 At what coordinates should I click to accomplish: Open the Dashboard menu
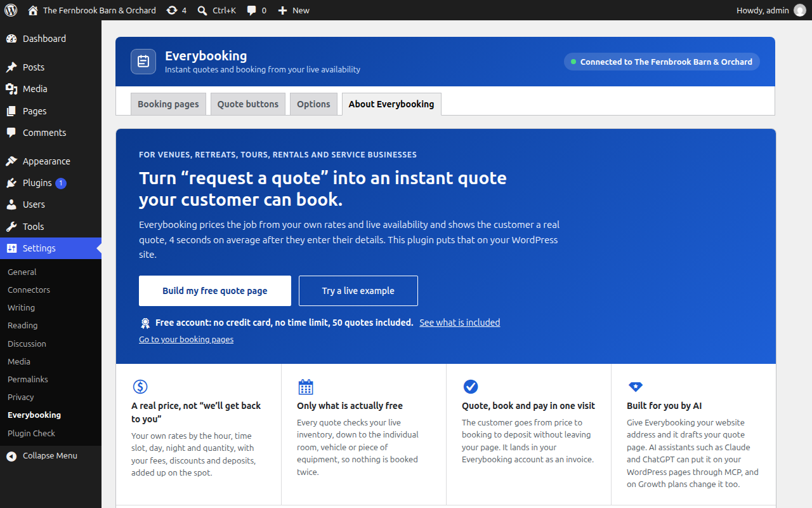tap(51, 39)
